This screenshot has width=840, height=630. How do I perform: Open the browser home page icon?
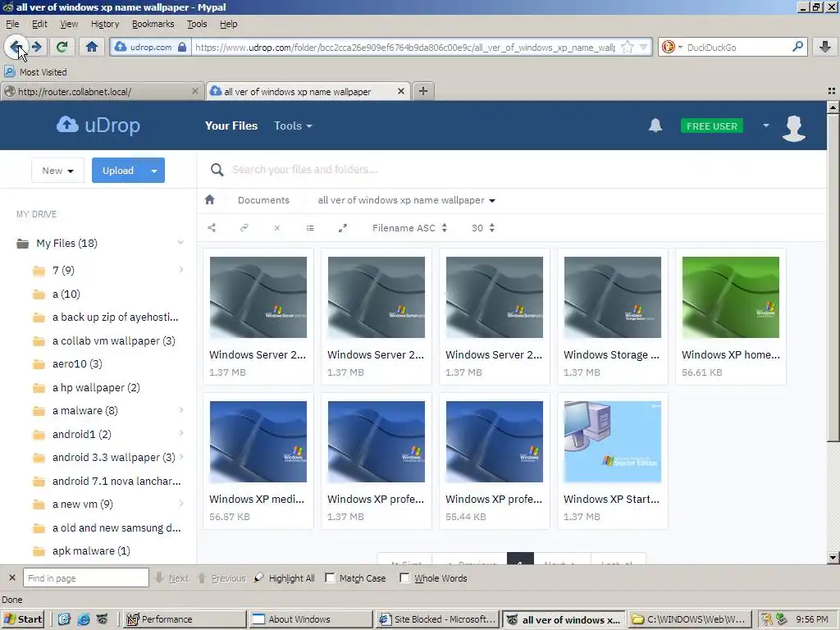click(92, 47)
